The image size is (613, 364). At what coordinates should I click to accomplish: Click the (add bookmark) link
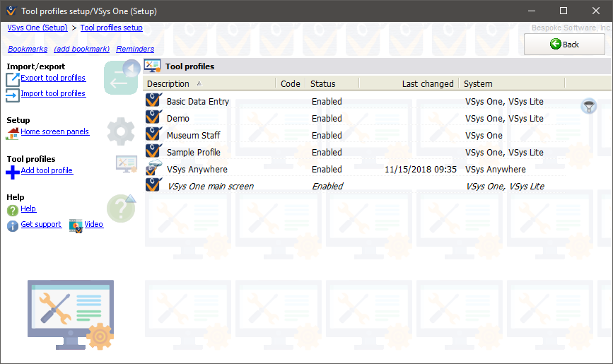click(x=82, y=49)
